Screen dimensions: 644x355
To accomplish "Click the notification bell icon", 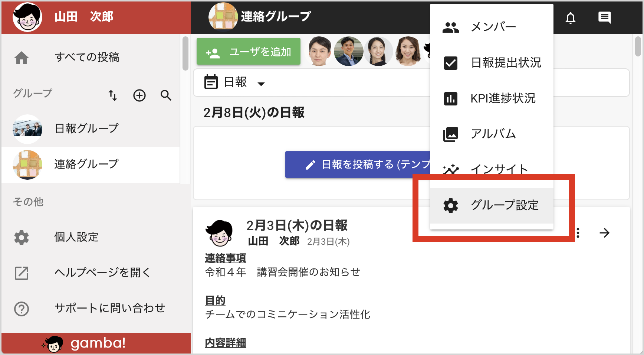I will point(570,18).
